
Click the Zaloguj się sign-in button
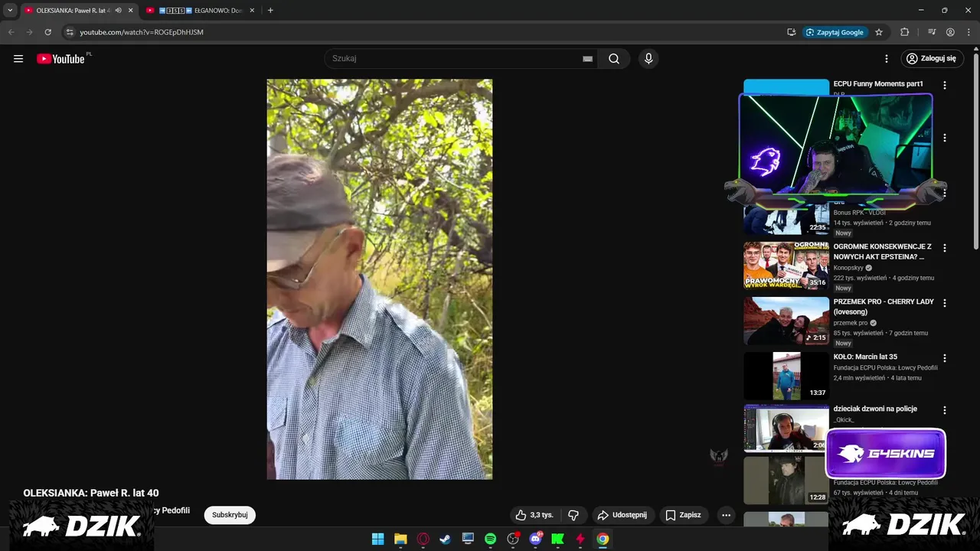pyautogui.click(x=931, y=58)
